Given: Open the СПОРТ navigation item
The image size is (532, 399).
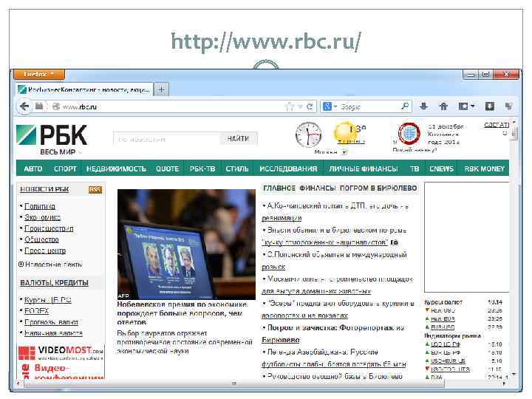Looking at the screenshot, I should (65, 168).
